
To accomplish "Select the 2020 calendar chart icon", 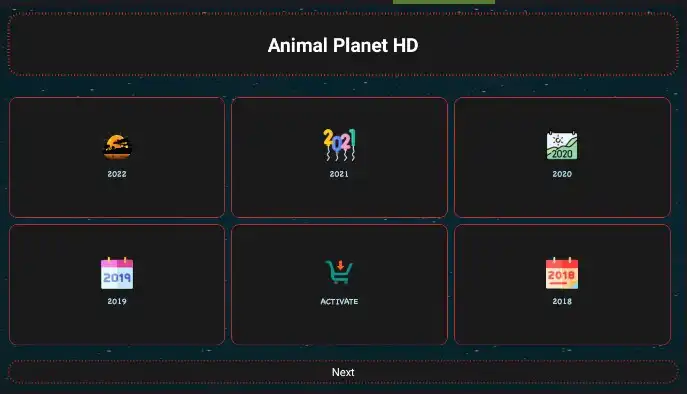I will tap(562, 146).
